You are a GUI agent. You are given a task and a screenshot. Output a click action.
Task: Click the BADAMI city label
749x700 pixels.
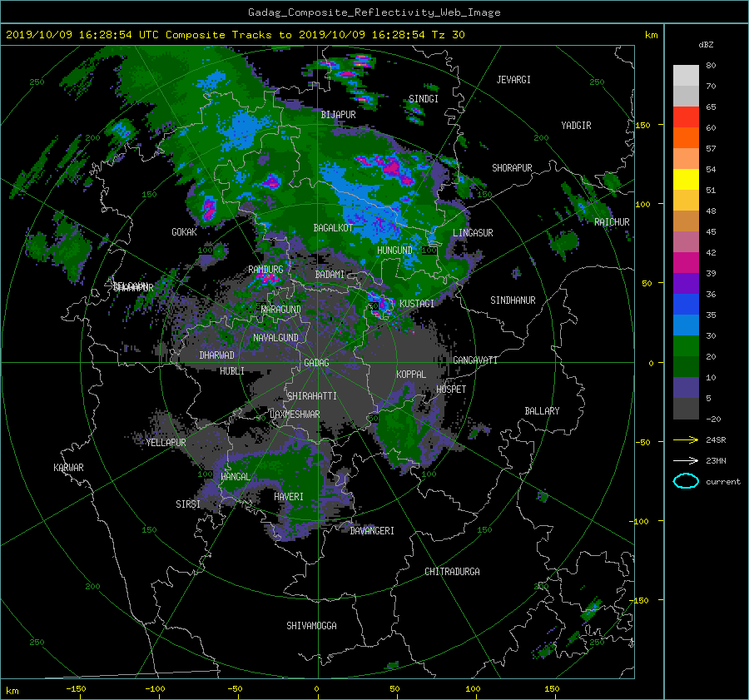[330, 275]
